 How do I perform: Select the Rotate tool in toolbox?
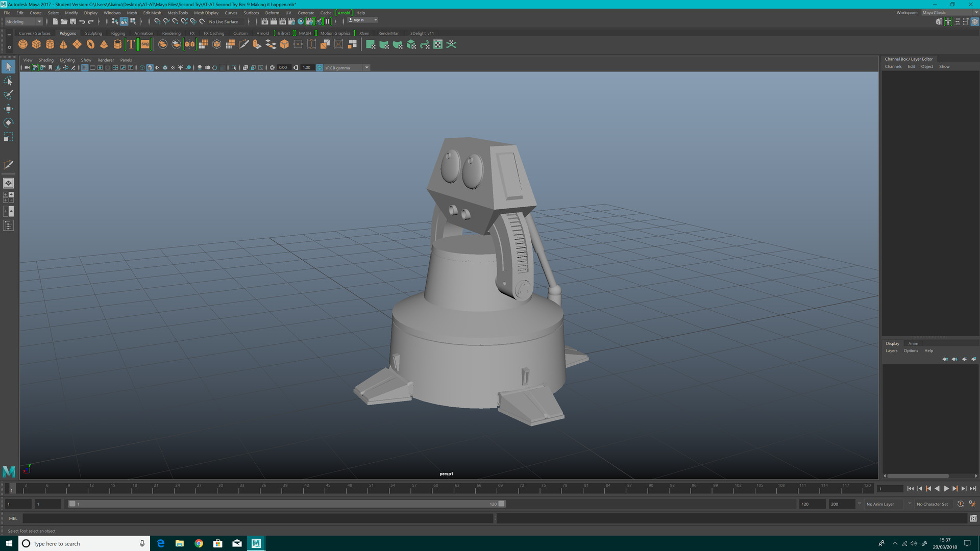click(8, 122)
